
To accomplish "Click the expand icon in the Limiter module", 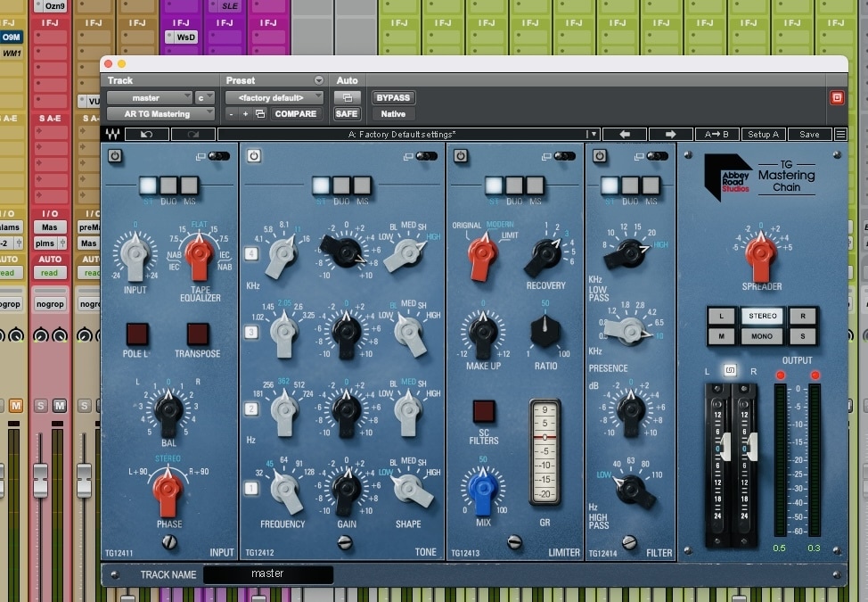I will tap(546, 157).
